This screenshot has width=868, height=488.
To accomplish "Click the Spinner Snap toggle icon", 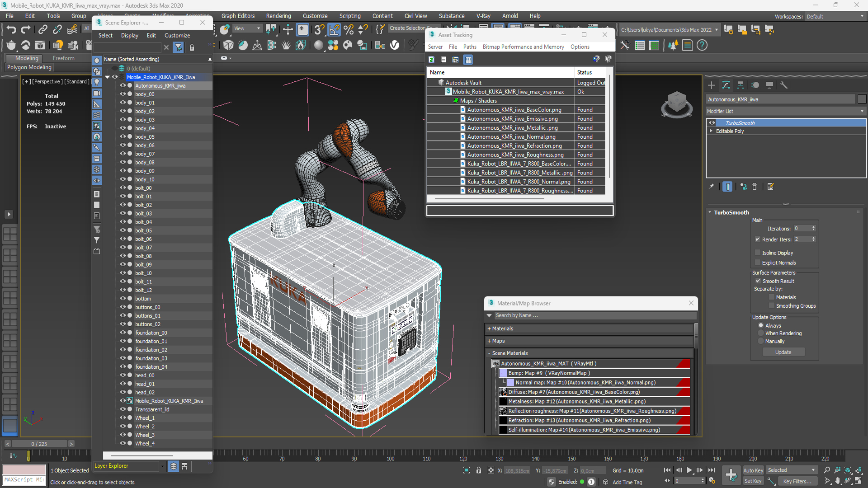I will tap(363, 30).
